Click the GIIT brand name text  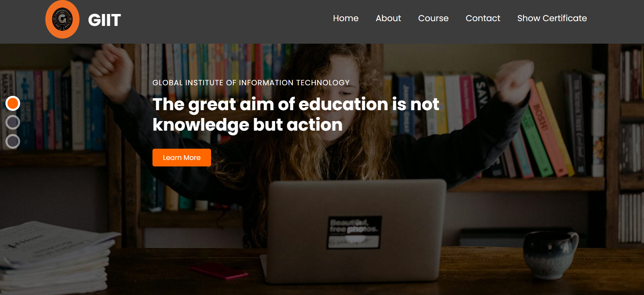click(104, 20)
